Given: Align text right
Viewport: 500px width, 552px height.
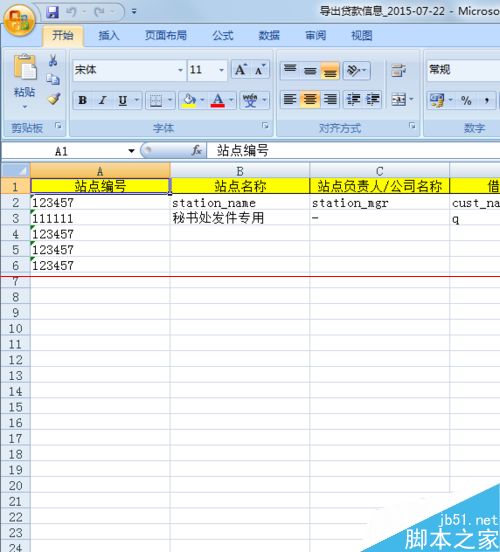Looking at the screenshot, I should [330, 99].
